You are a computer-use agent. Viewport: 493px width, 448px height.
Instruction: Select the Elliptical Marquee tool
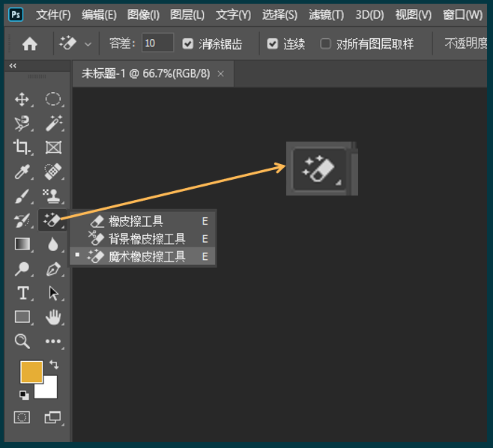click(x=52, y=100)
